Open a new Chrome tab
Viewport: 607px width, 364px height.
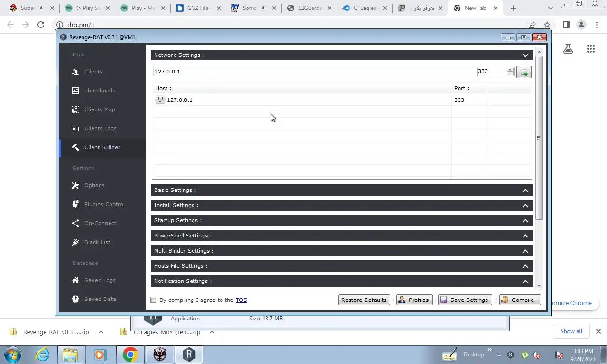tap(514, 8)
